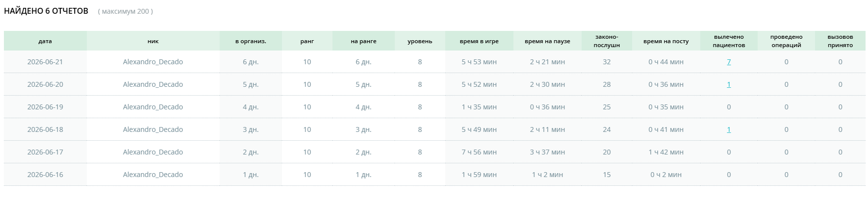Open the healed patients link for 2026-06-18

729,129
